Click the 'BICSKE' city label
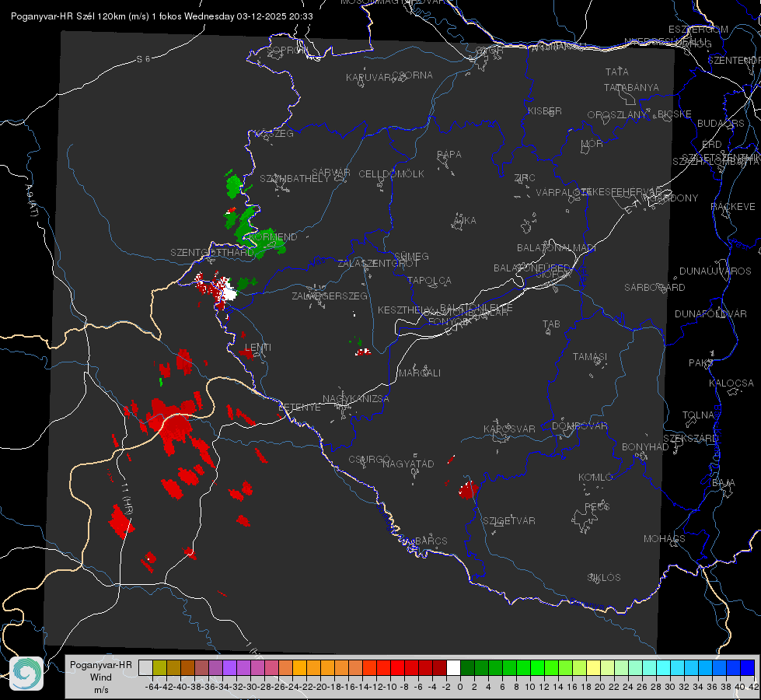Screen dimensions: 761x700 [675, 114]
